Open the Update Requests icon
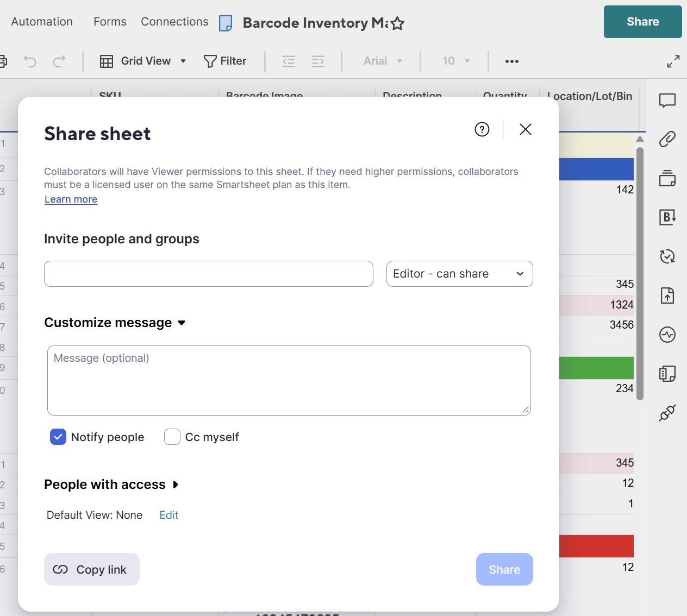 (667, 256)
